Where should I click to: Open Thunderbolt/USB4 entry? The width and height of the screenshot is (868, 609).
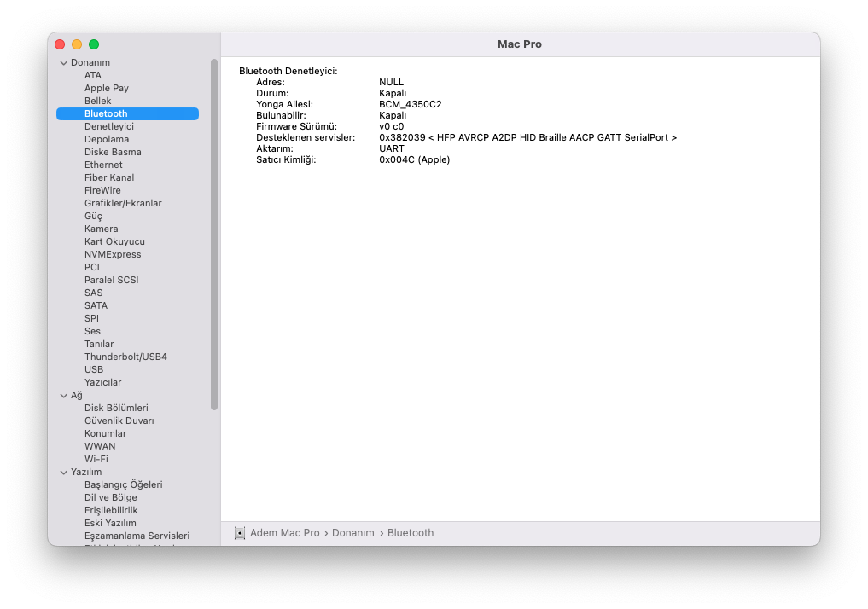(125, 357)
